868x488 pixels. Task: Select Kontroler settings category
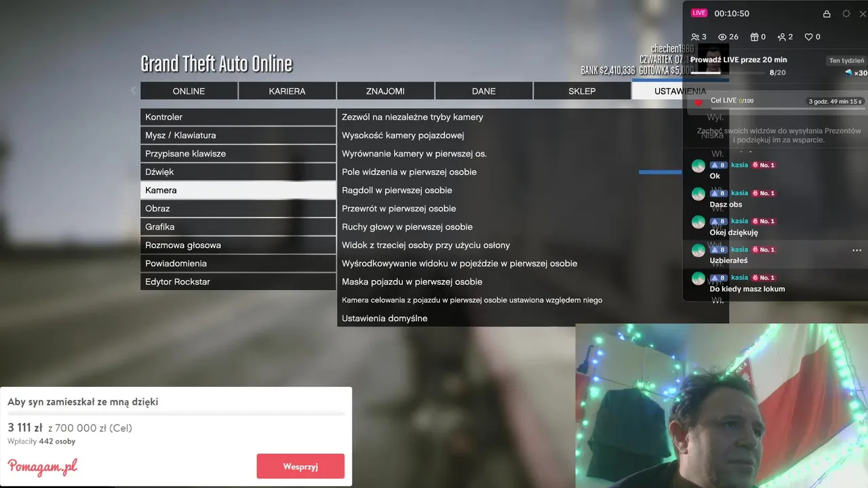238,117
